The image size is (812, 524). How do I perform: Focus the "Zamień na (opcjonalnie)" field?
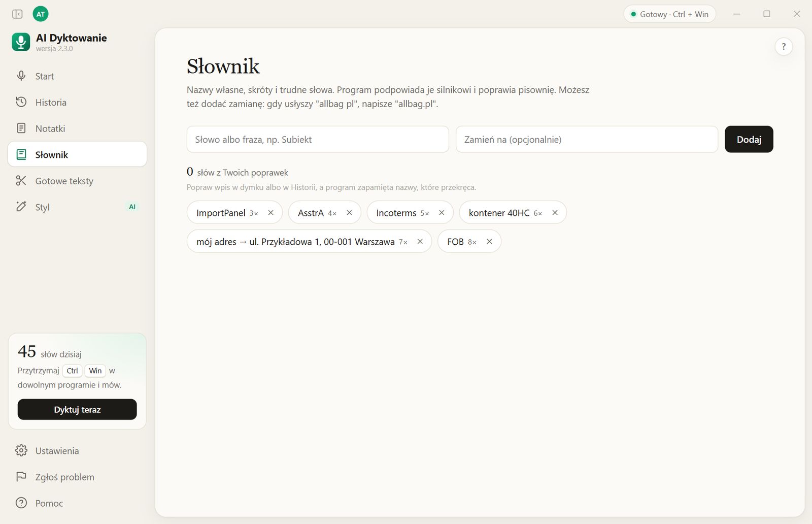[x=587, y=139]
